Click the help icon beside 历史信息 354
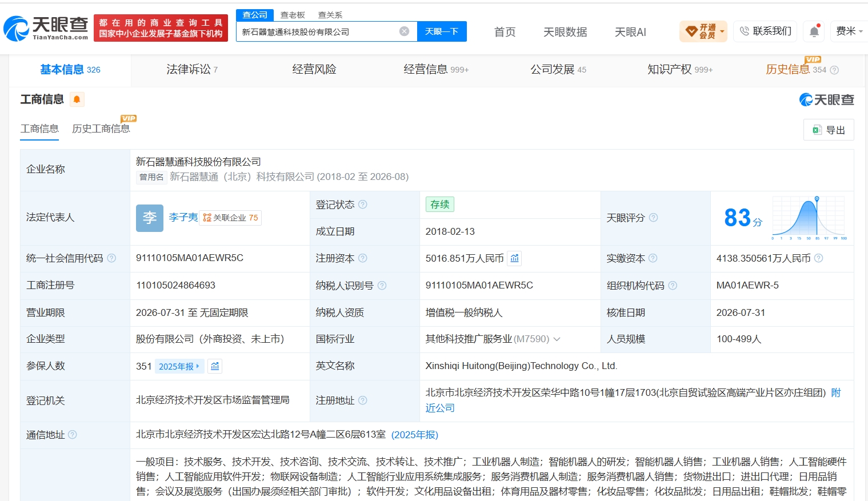The image size is (868, 501). pos(834,70)
